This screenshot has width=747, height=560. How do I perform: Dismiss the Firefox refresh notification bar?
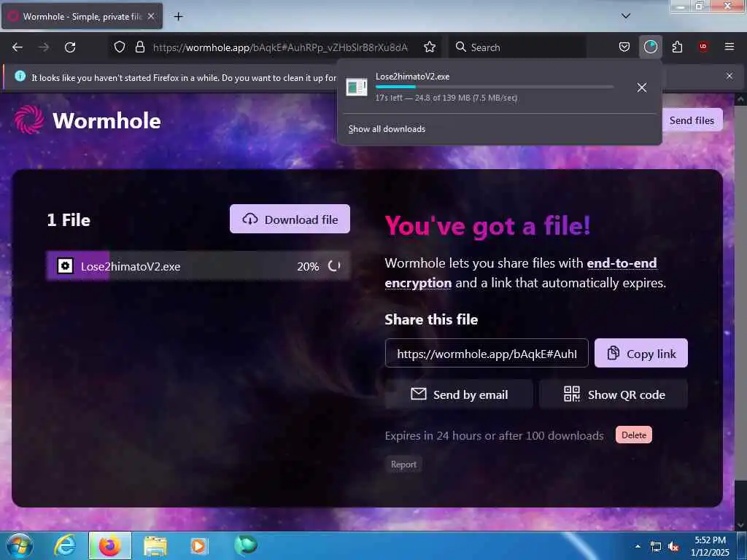tap(729, 76)
